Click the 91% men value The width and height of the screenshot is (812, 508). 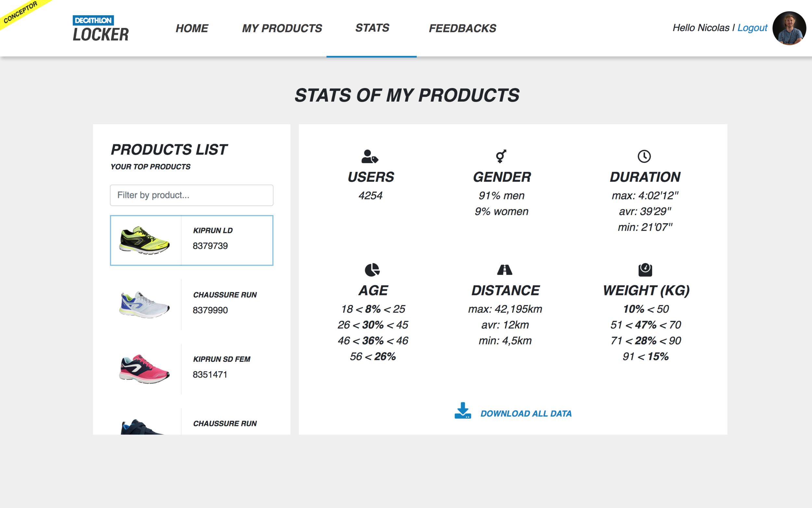501,196
